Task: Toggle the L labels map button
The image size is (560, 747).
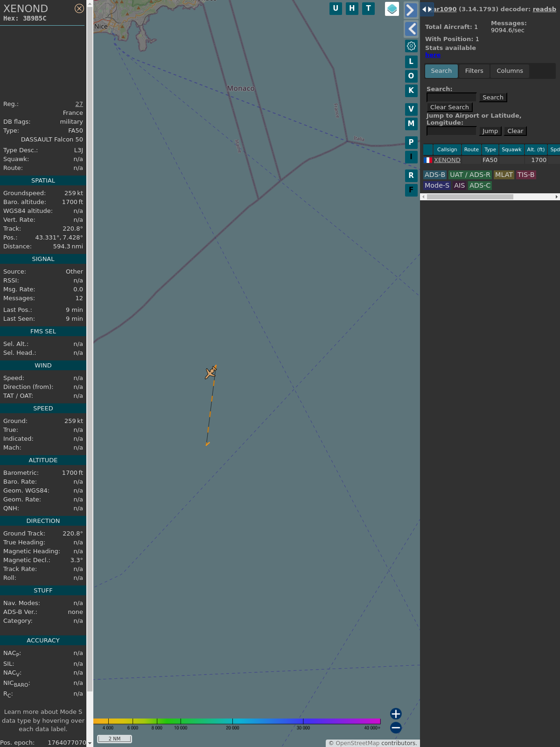Action: click(x=411, y=62)
